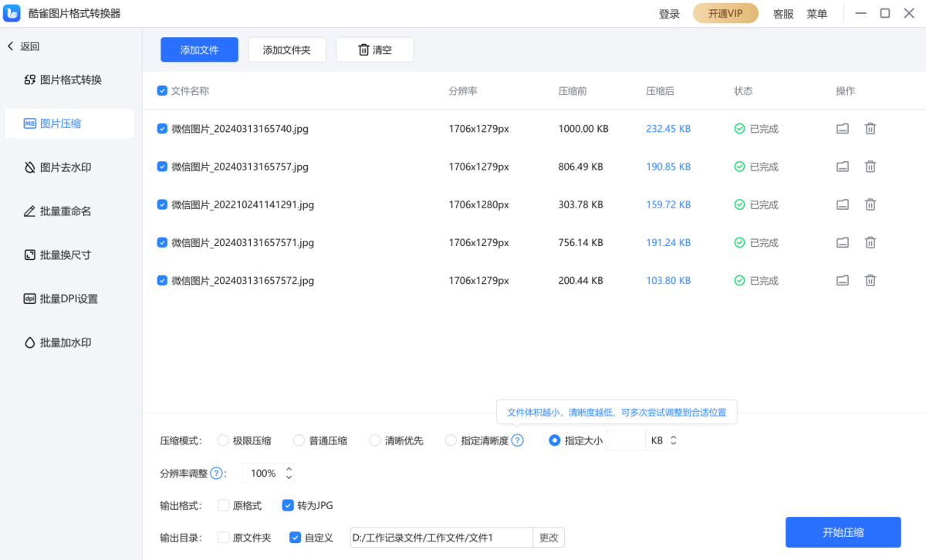Click compressed size 103.80 KB
Image resolution: width=926 pixels, height=560 pixels.
tap(668, 280)
